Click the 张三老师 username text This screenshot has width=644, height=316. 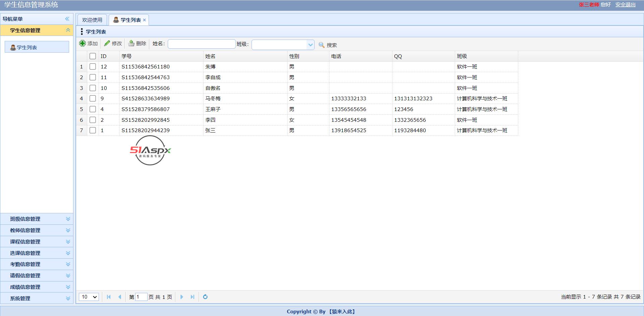(589, 5)
